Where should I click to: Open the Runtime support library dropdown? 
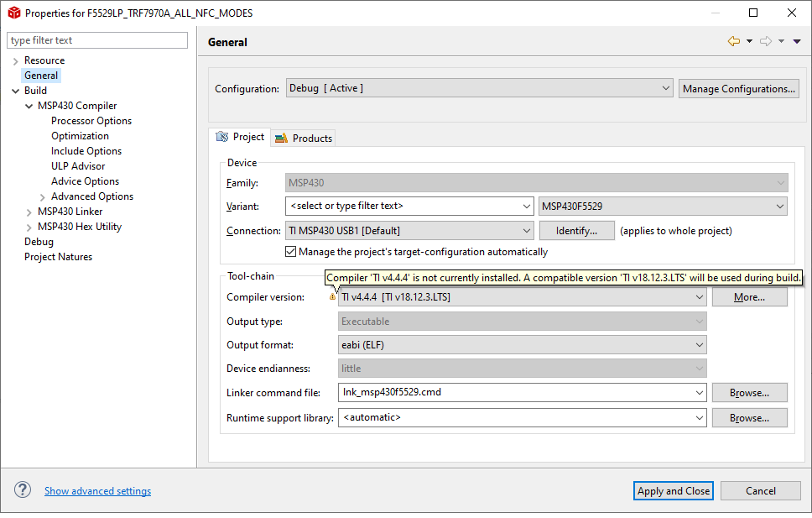[x=523, y=417]
